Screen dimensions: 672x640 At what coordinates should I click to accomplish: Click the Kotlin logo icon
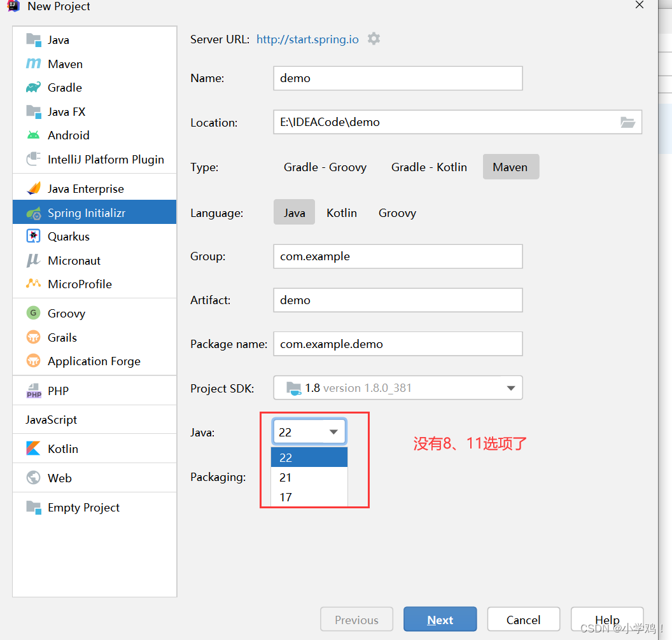coord(34,449)
